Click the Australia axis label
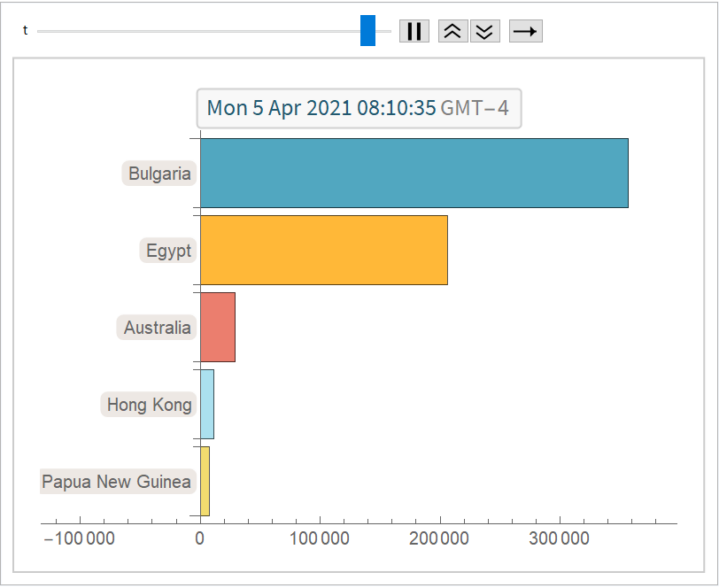 tap(157, 328)
